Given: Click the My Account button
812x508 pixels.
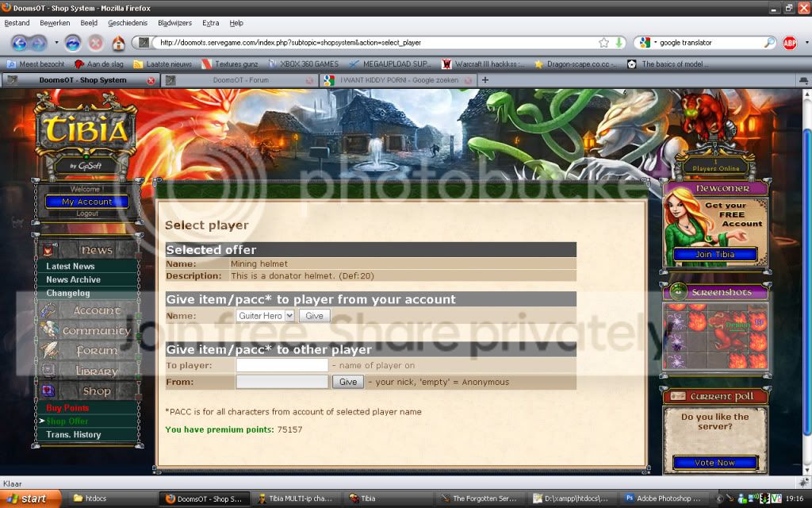Looking at the screenshot, I should click(x=87, y=202).
